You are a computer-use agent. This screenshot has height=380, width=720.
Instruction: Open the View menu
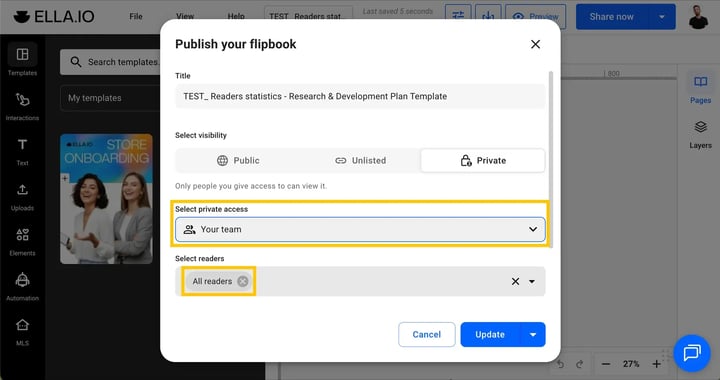(x=185, y=17)
